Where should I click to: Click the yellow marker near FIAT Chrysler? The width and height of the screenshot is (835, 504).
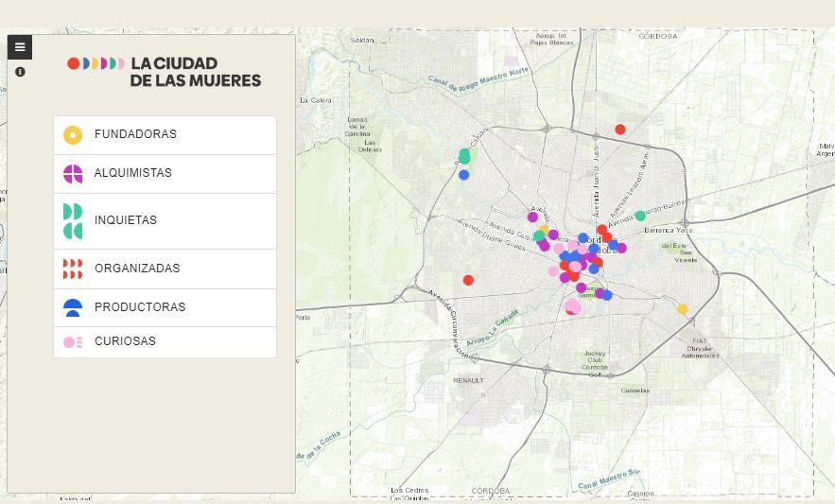pos(682,309)
